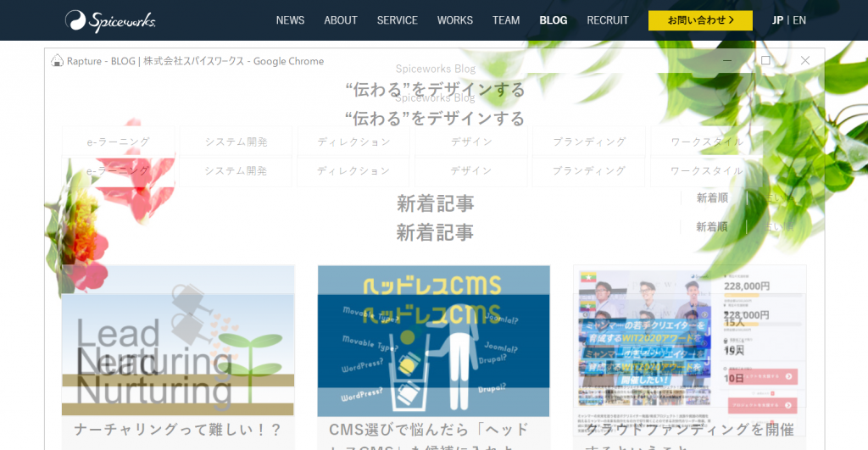Switch site language to JP

click(777, 20)
